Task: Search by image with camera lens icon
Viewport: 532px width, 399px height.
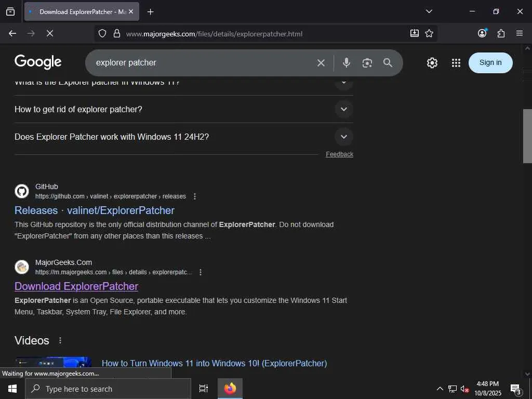Action: pos(367,63)
